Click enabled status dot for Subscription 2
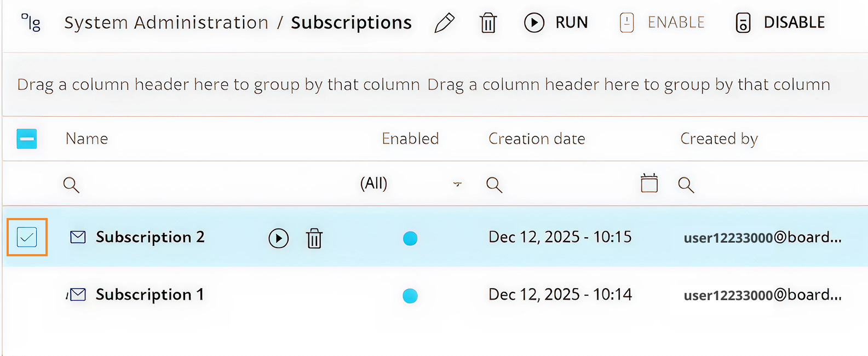This screenshot has height=356, width=868. [x=410, y=238]
